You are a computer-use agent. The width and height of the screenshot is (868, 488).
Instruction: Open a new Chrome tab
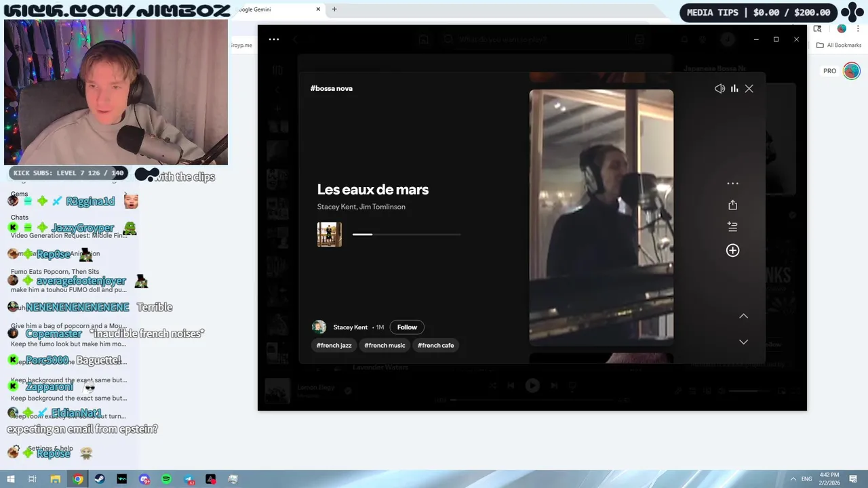[334, 9]
